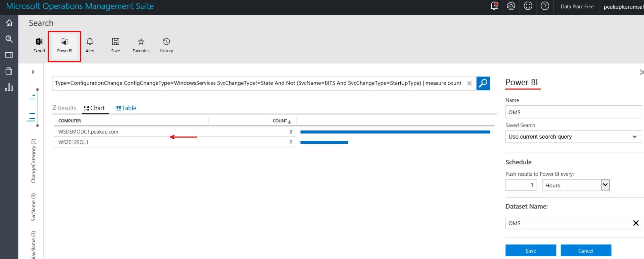
Task: Run the search with magnifier button
Action: coord(483,83)
